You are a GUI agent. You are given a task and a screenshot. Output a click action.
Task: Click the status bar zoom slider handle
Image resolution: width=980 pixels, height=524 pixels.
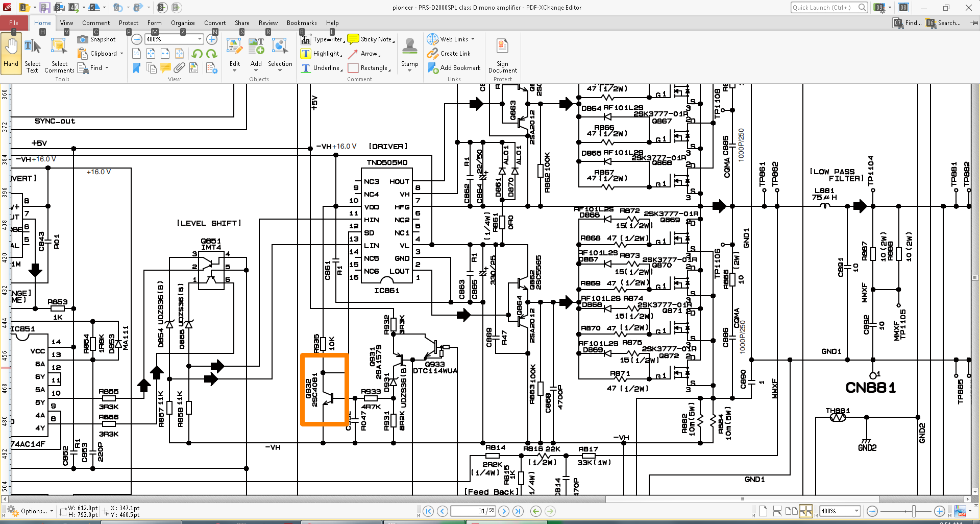point(914,511)
